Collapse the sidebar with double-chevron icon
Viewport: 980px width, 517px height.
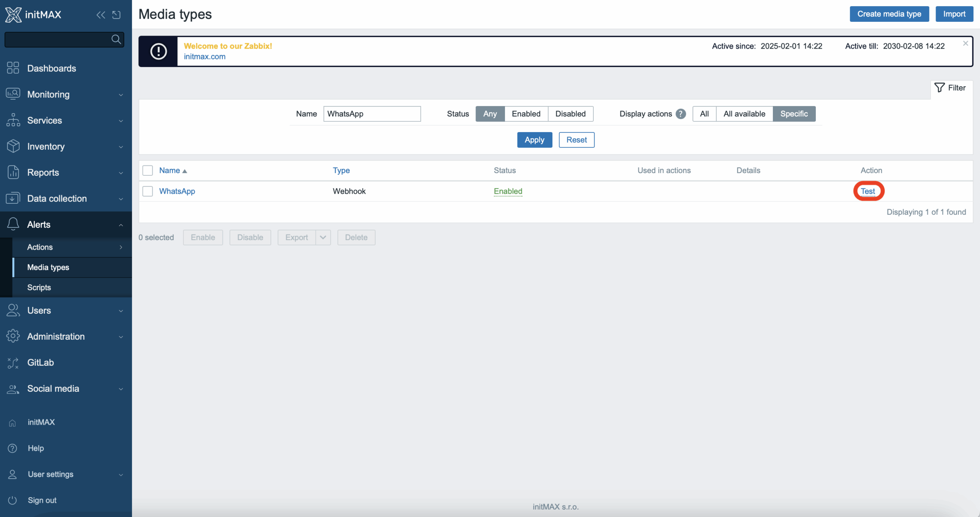click(x=101, y=15)
